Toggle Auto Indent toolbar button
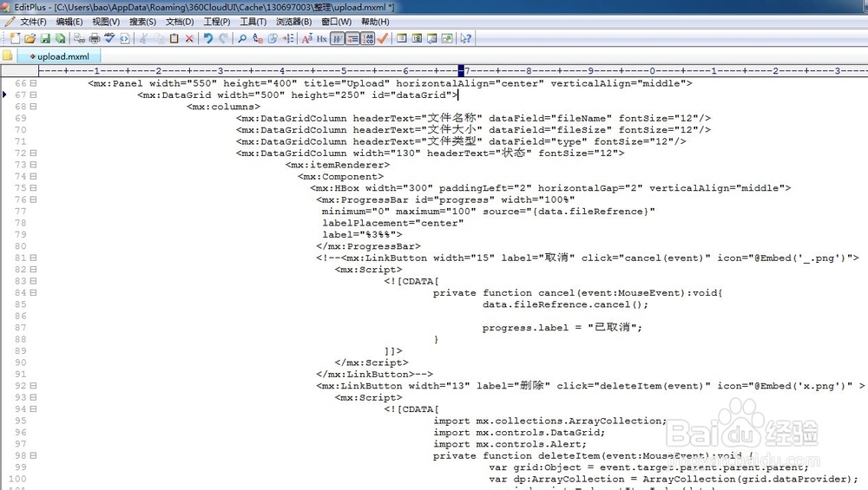Screen dimensions: 868x490 pyautogui.click(x=352, y=38)
